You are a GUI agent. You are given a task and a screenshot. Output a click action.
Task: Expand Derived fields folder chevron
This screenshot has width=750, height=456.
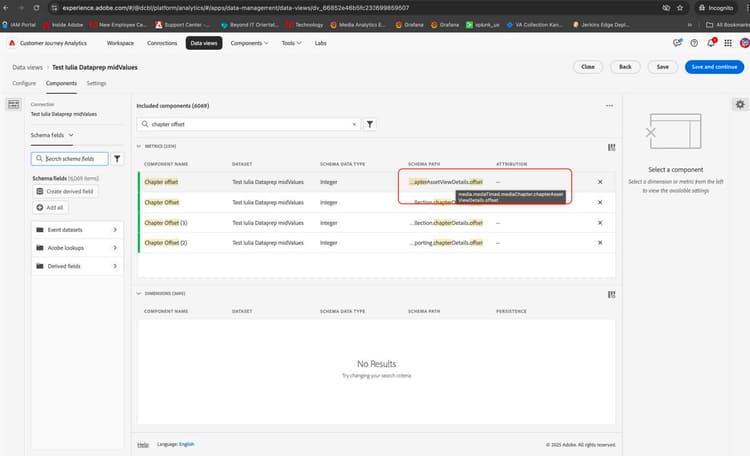click(115, 266)
